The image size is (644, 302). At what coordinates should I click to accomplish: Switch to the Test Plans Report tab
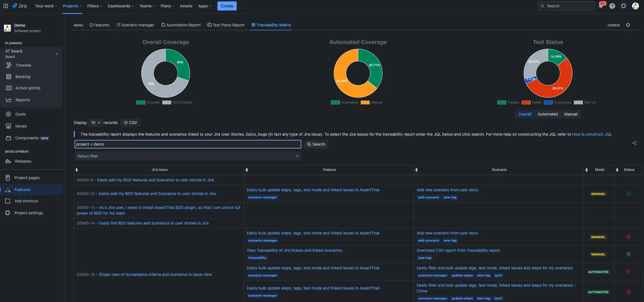tap(226, 25)
